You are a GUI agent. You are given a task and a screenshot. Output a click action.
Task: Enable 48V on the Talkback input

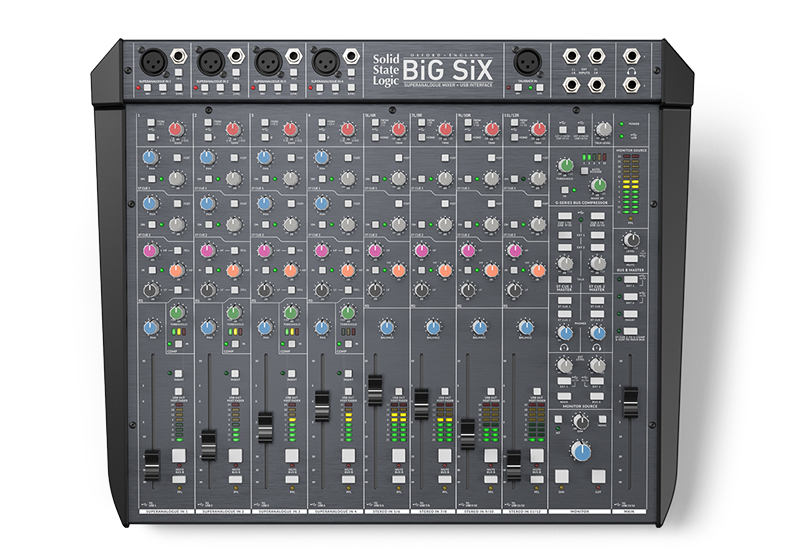pyautogui.click(x=518, y=88)
